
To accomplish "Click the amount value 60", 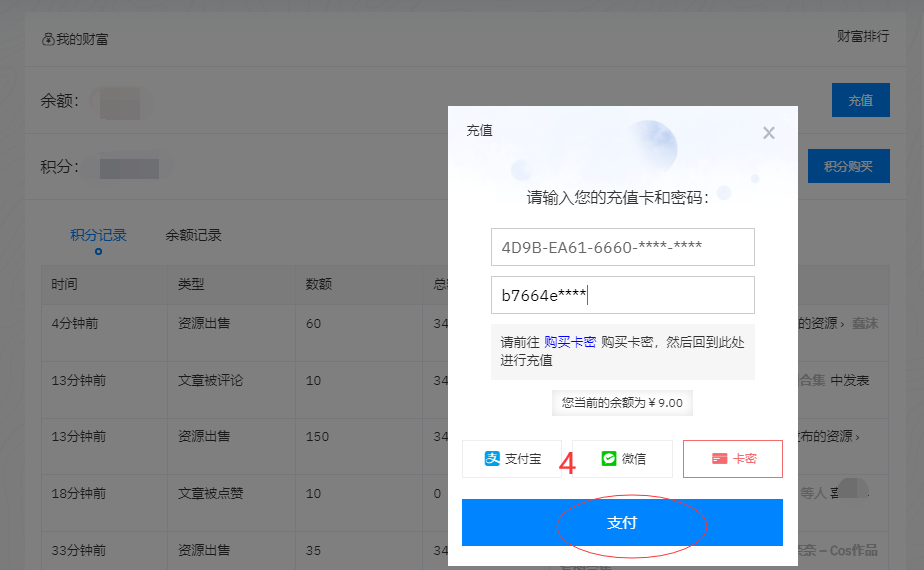I will [x=314, y=324].
